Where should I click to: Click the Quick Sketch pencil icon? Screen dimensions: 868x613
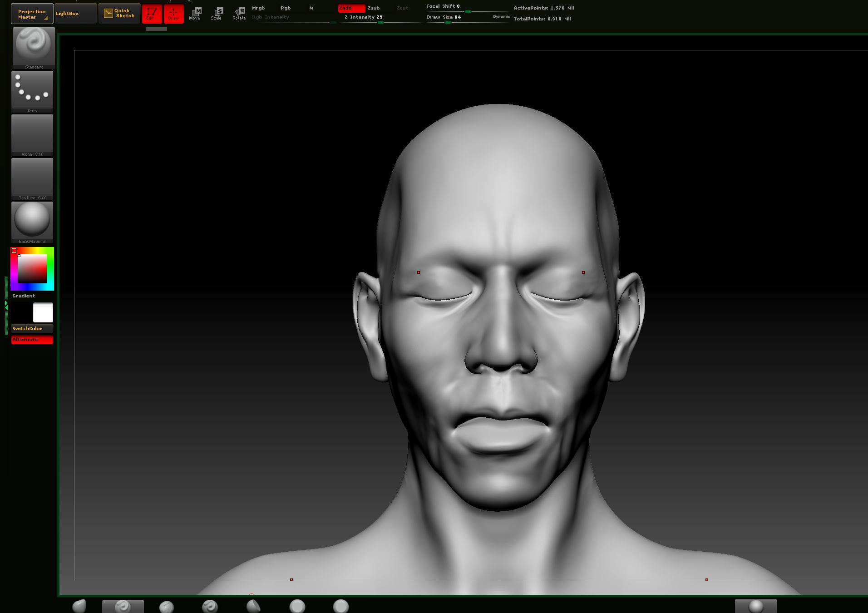108,13
